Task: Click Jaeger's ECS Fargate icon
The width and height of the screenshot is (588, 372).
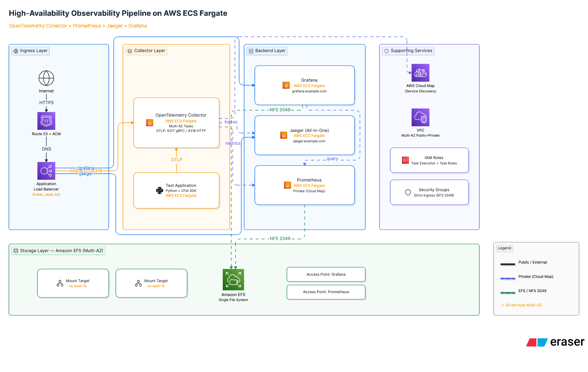Action: [284, 135]
